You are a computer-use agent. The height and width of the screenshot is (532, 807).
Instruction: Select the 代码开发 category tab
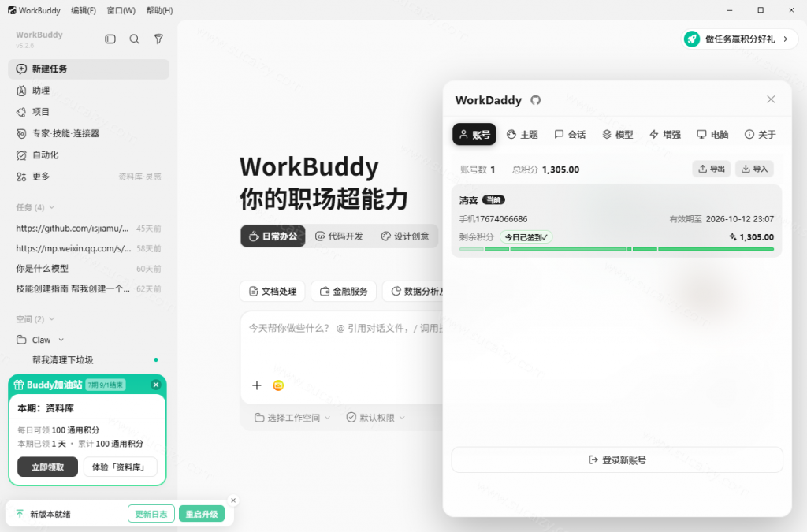click(339, 236)
